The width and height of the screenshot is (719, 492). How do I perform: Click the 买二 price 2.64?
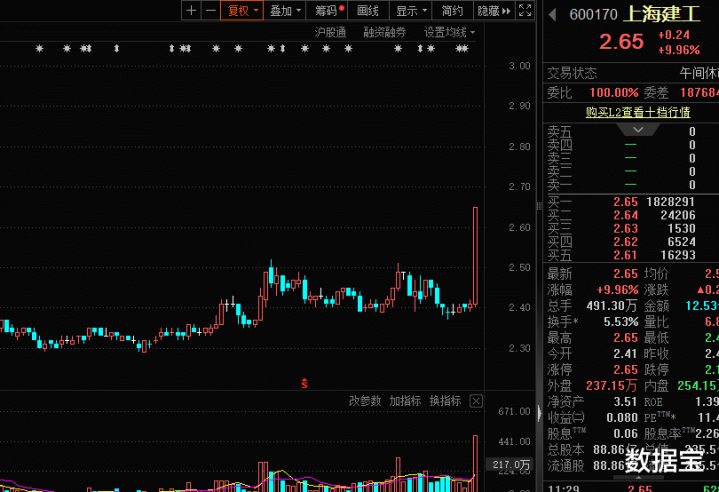click(625, 215)
